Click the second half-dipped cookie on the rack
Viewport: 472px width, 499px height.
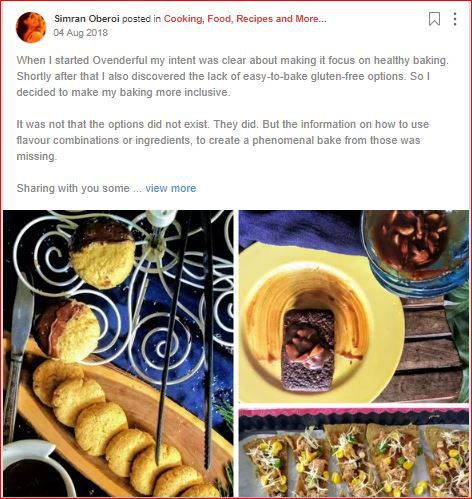pos(67,331)
